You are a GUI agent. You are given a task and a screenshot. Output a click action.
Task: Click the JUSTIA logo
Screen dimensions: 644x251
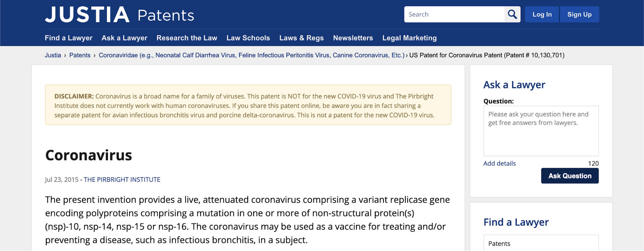point(87,15)
